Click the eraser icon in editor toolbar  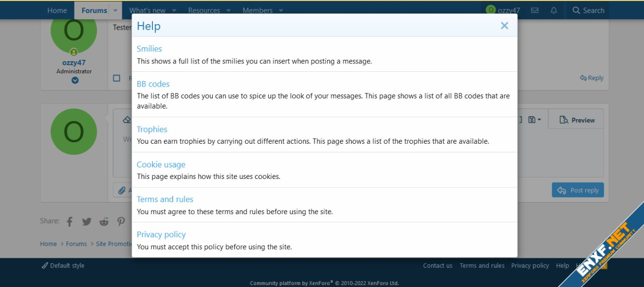click(x=127, y=120)
